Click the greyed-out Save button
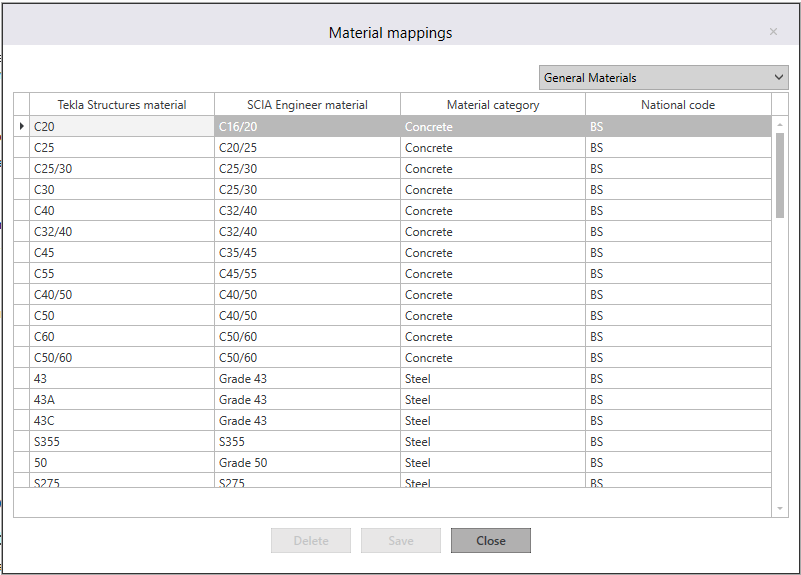 point(400,540)
